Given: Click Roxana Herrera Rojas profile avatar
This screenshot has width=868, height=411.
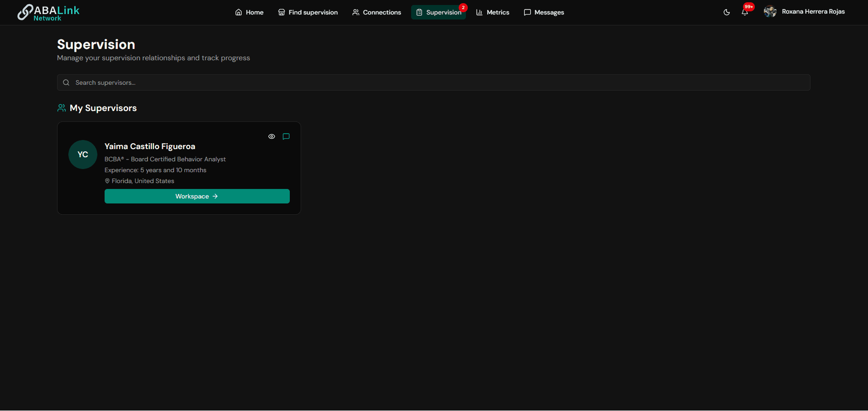Looking at the screenshot, I should coord(770,12).
